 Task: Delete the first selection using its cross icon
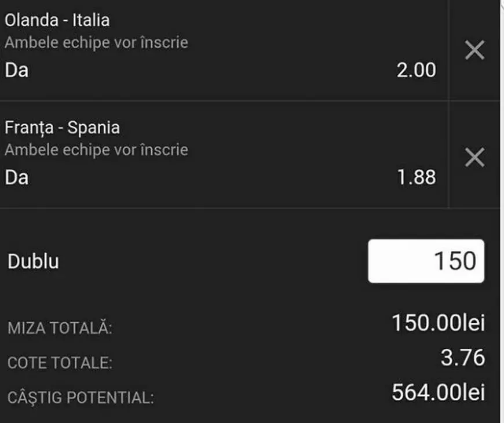coord(475,50)
